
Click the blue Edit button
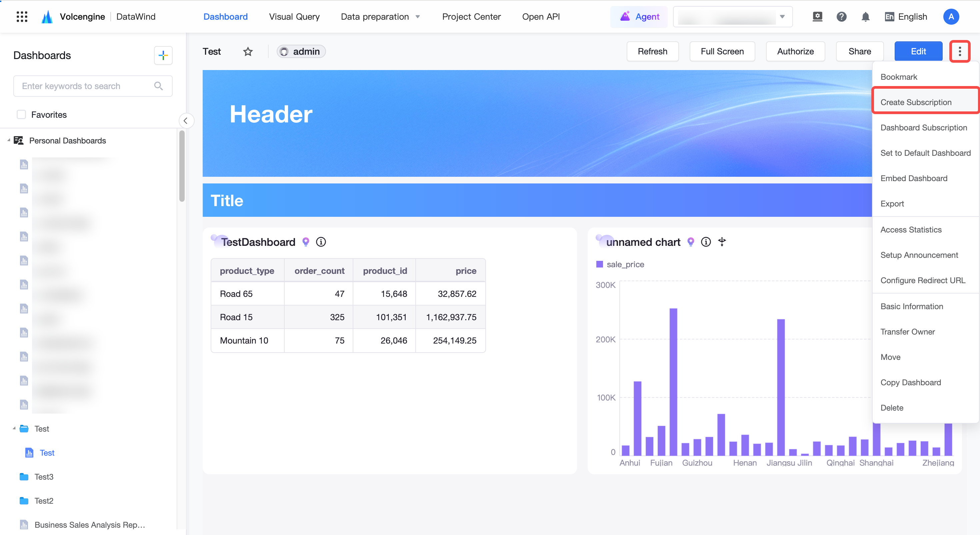(x=918, y=51)
